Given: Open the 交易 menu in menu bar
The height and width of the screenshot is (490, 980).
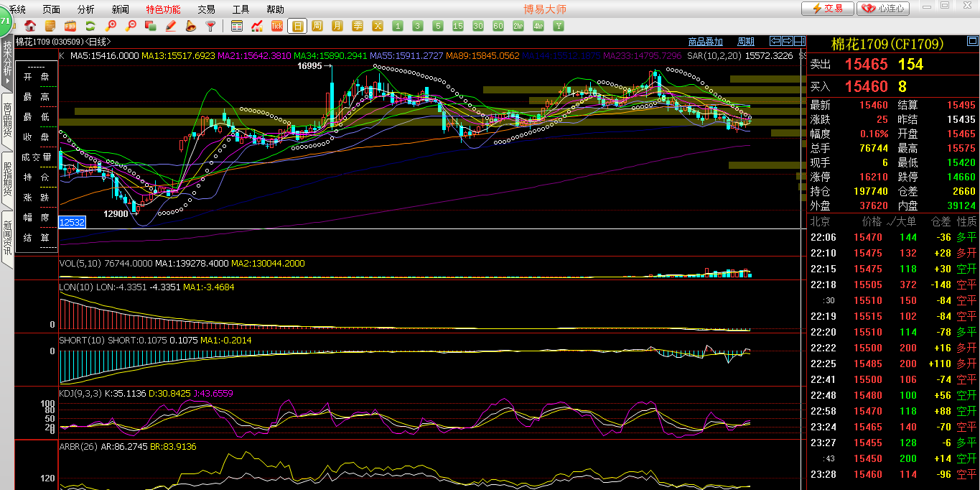Looking at the screenshot, I should point(207,9).
